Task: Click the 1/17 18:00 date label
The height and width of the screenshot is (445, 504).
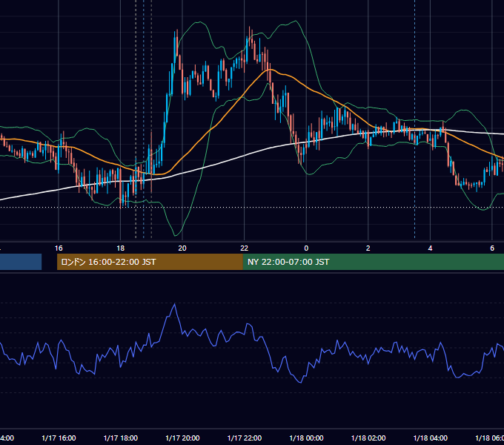Action: [x=121, y=438]
